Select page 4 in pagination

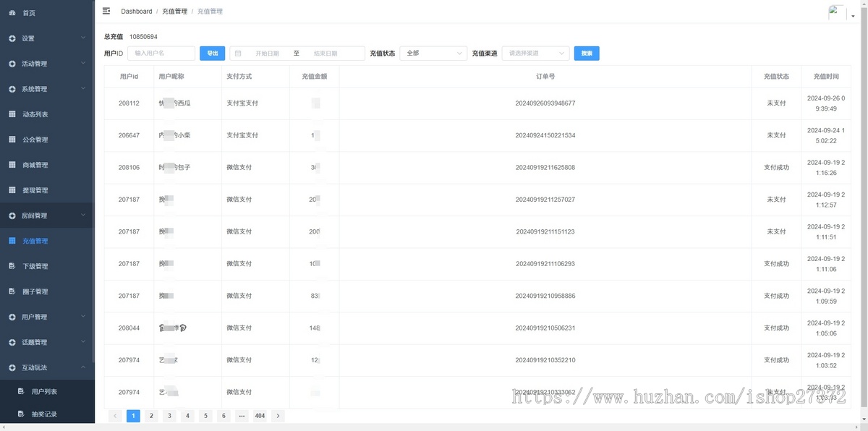187,416
